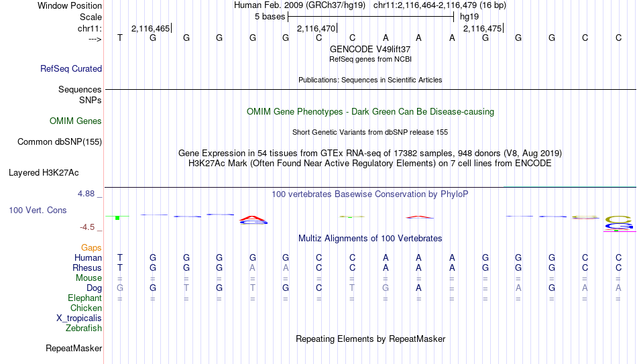
Task: Click the Zebrafish species label
Action: pyautogui.click(x=84, y=328)
